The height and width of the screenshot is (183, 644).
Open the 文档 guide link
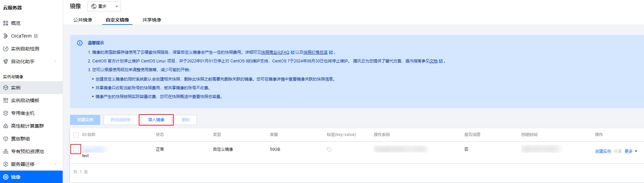[x=434, y=61]
